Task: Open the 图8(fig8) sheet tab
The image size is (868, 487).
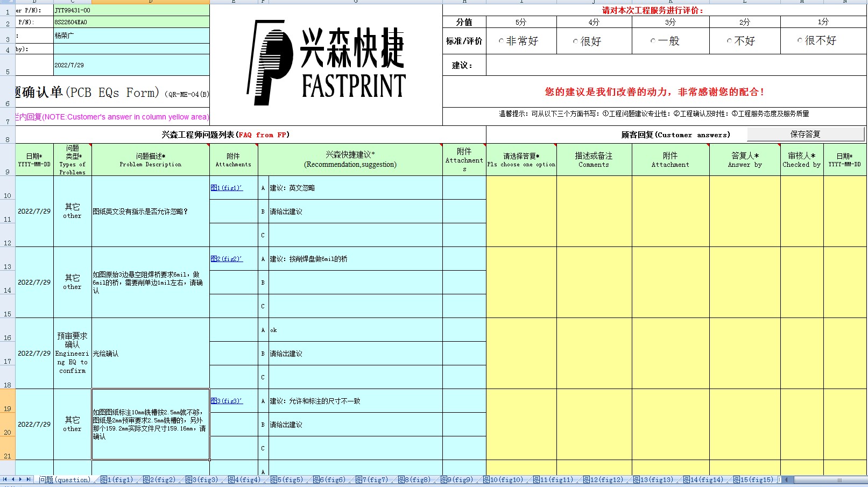Action: pyautogui.click(x=414, y=479)
